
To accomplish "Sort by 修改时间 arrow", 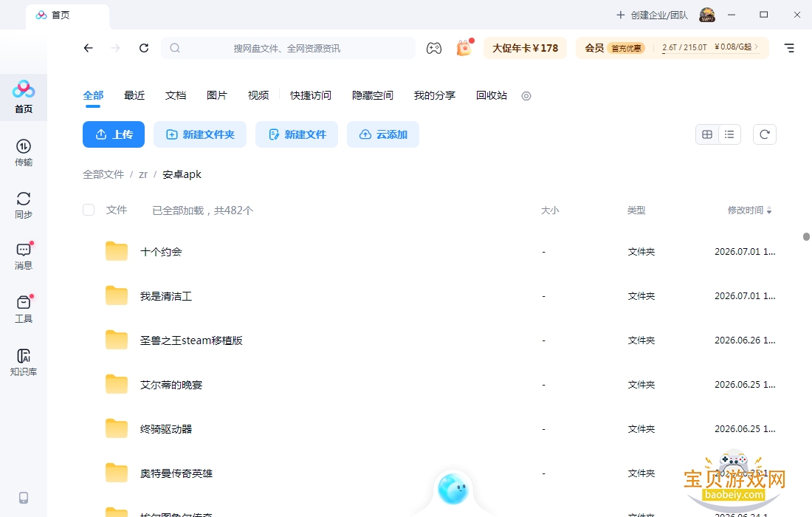I will [769, 210].
